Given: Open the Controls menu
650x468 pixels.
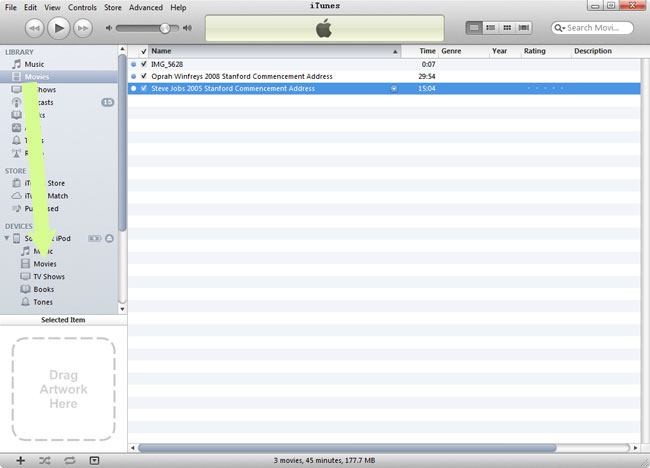Looking at the screenshot, I should pyautogui.click(x=82, y=7).
